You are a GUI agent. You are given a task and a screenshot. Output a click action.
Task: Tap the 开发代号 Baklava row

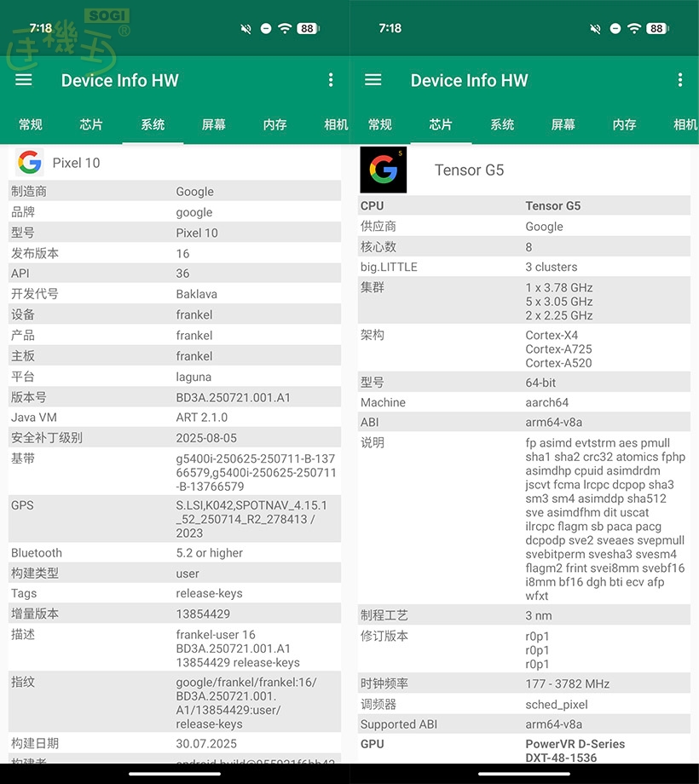coord(175,294)
